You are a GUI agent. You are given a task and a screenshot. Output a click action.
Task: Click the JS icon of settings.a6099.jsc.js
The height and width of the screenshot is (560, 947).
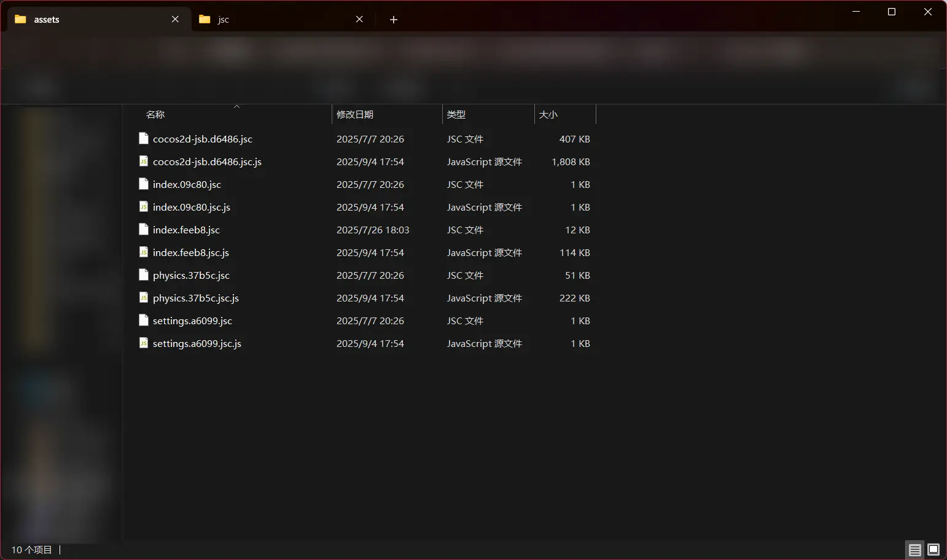[144, 343]
